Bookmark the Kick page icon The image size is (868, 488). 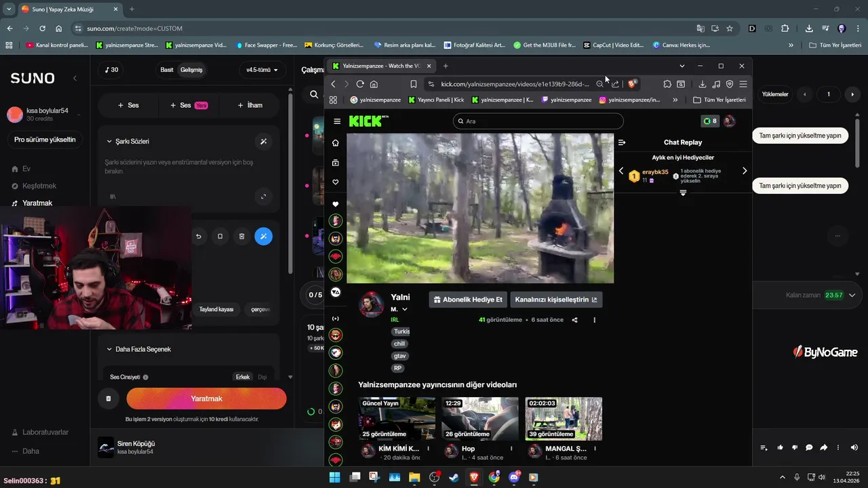click(413, 84)
